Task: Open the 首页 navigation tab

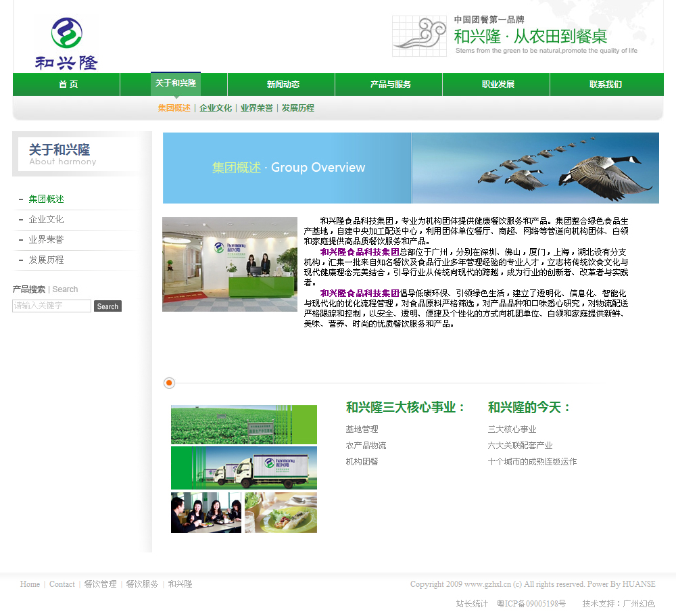Action: click(x=68, y=85)
